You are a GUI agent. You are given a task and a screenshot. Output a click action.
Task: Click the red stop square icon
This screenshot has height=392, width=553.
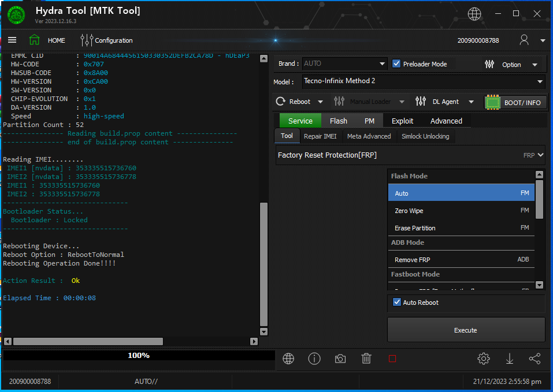pos(392,359)
